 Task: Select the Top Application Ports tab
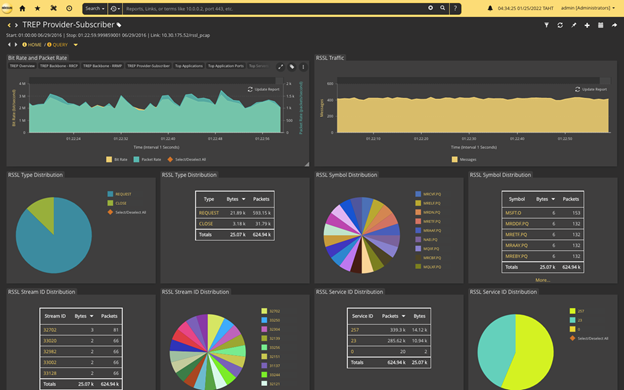(x=226, y=66)
